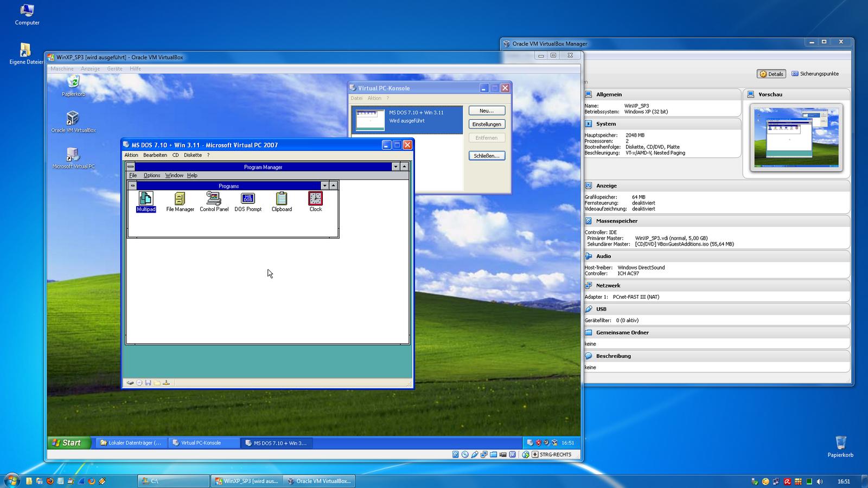Launch File Manager in Program Manager
Image resolution: width=868 pixels, height=488 pixels.
point(180,202)
